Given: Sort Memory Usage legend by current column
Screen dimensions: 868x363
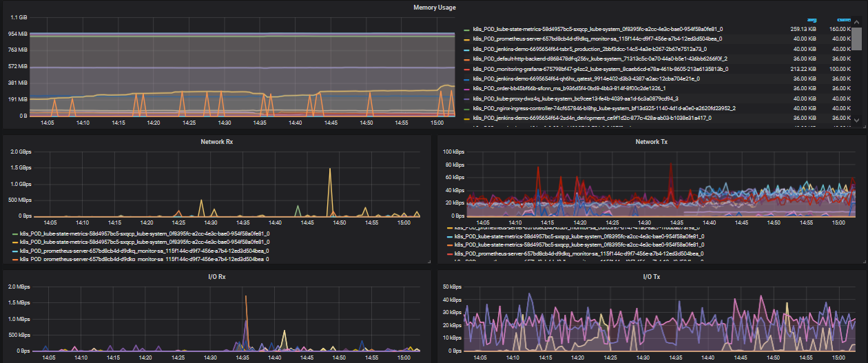Looking at the screenshot, I should (x=843, y=20).
